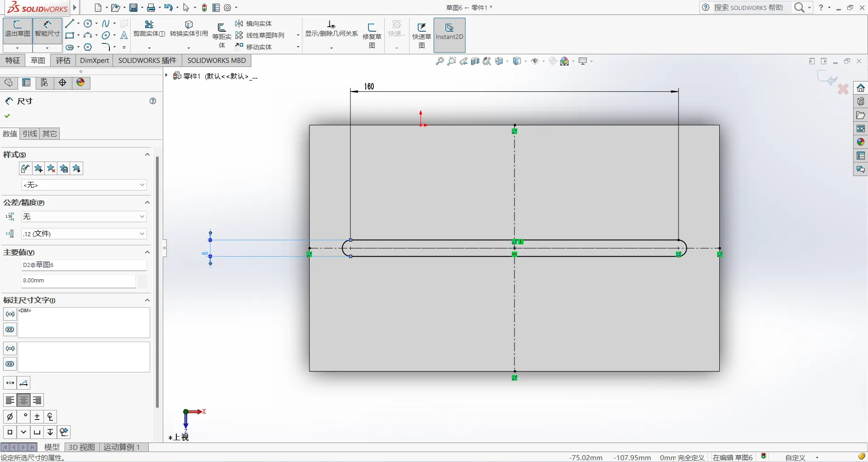Screen dimensions: 868x462
Task: Insert the degree symbol button
Action: click(x=24, y=417)
